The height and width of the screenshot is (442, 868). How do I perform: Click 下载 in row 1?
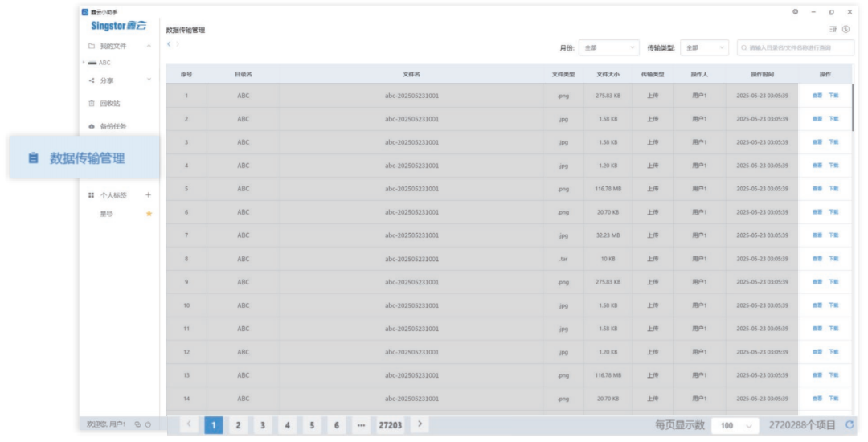point(833,96)
